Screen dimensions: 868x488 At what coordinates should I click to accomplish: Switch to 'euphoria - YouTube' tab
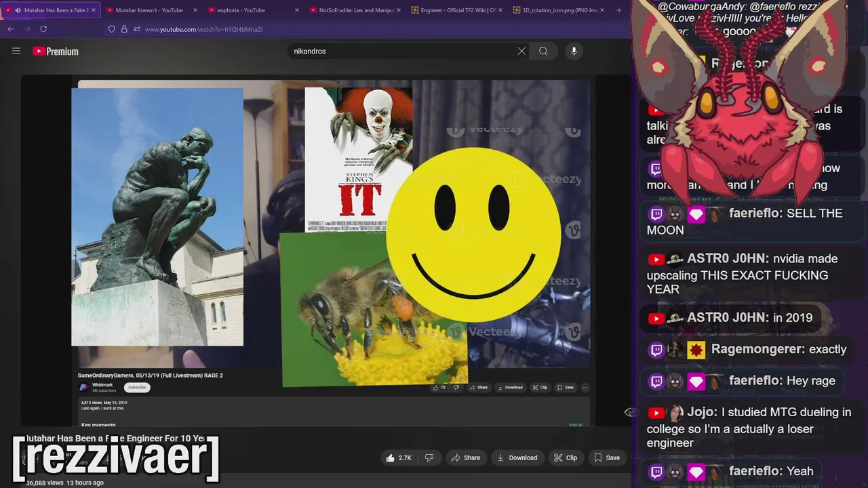click(x=254, y=10)
